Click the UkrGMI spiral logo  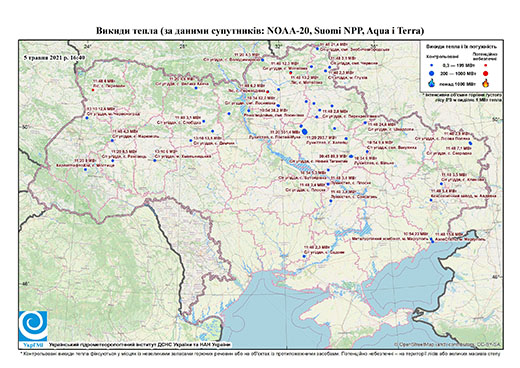click(x=33, y=327)
